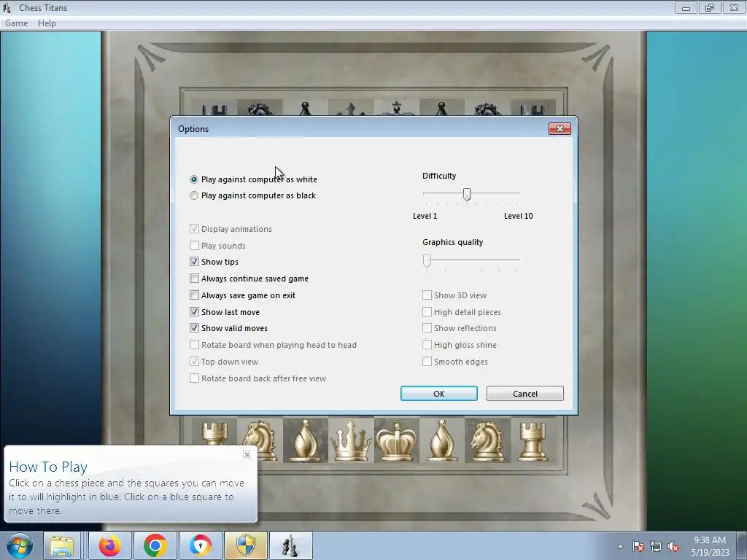This screenshot has width=747, height=560.
Task: Open Windows Explorer from the taskbar
Action: [63, 545]
